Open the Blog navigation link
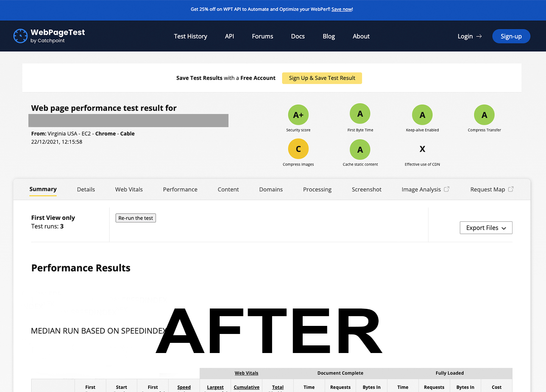The width and height of the screenshot is (546, 392). pos(329,36)
